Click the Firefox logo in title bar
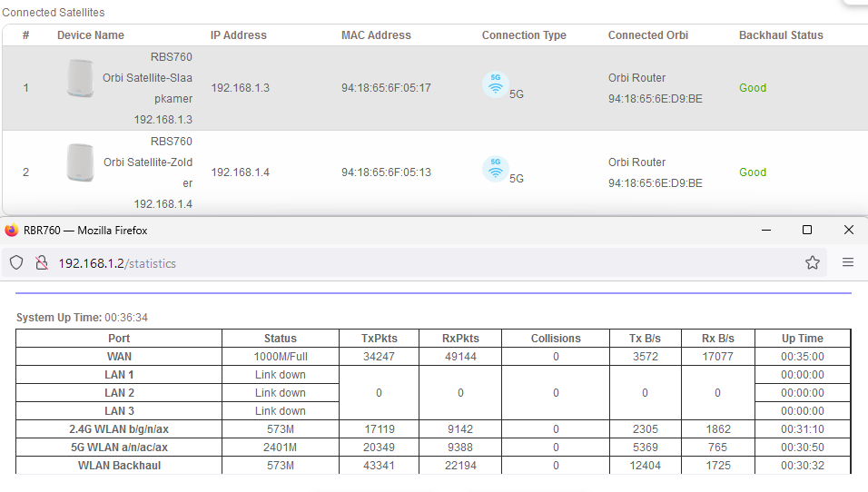The width and height of the screenshot is (868, 492). coord(11,231)
